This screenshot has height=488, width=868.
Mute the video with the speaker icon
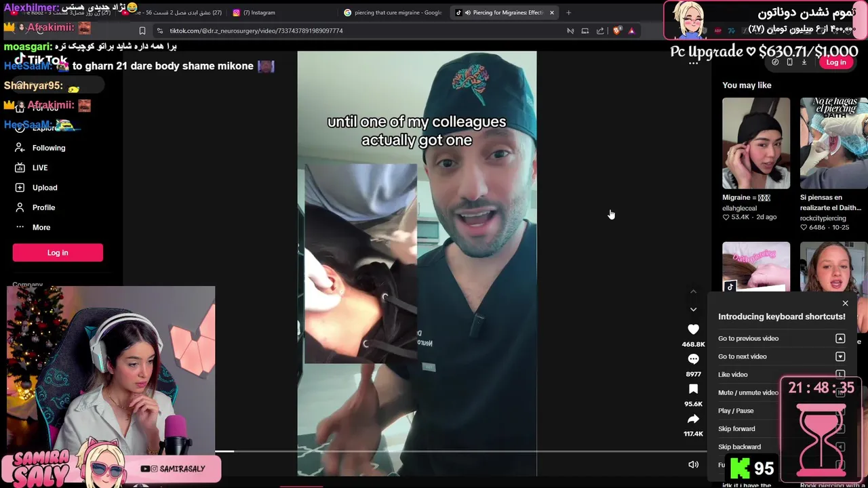(x=693, y=464)
